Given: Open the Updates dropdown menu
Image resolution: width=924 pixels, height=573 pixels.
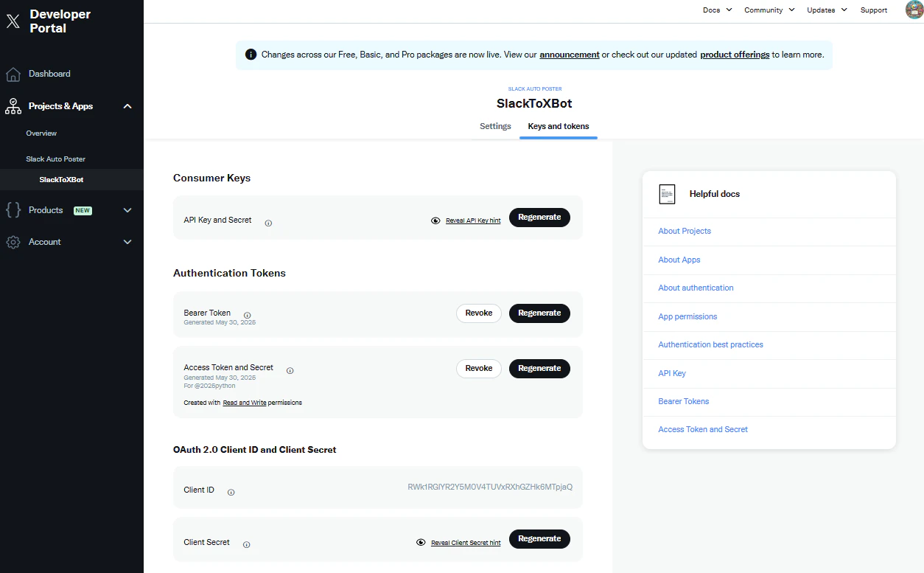Looking at the screenshot, I should pyautogui.click(x=827, y=10).
